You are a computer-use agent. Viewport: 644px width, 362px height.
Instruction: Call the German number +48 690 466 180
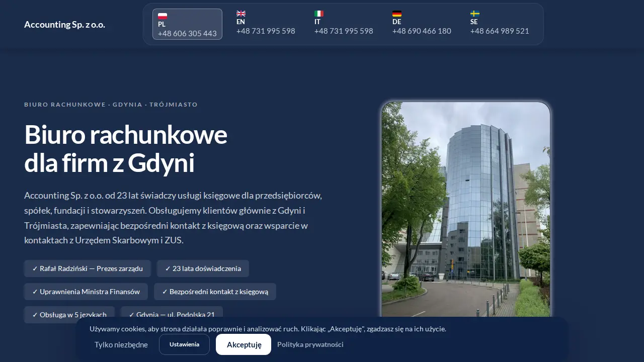[x=422, y=31]
